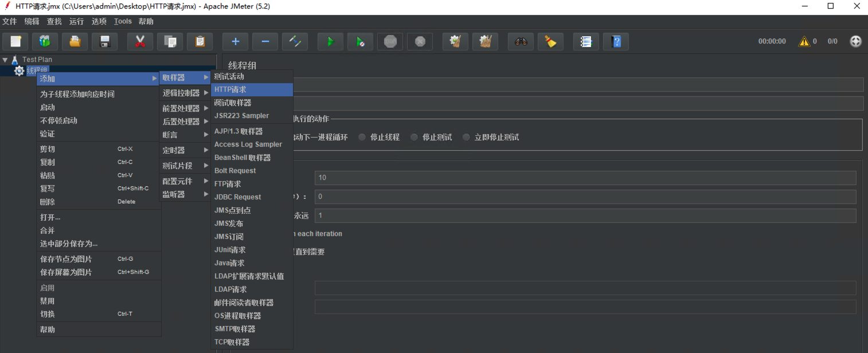This screenshot has height=353, width=868.
Task: Open the 运行 menu in menu bar
Action: [x=76, y=21]
